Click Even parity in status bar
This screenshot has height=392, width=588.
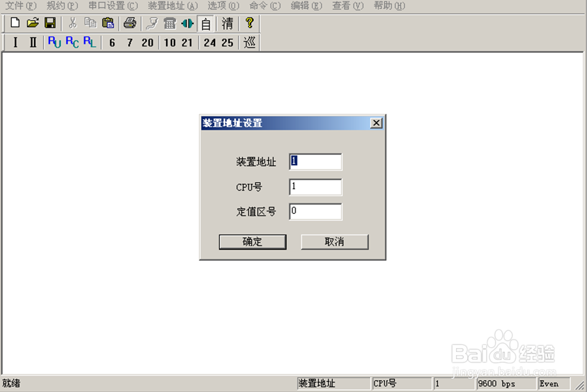click(x=554, y=383)
